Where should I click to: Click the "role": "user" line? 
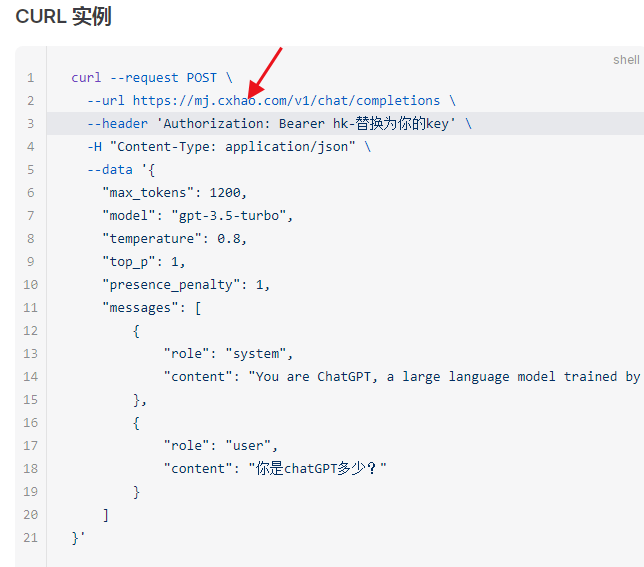[221, 445]
